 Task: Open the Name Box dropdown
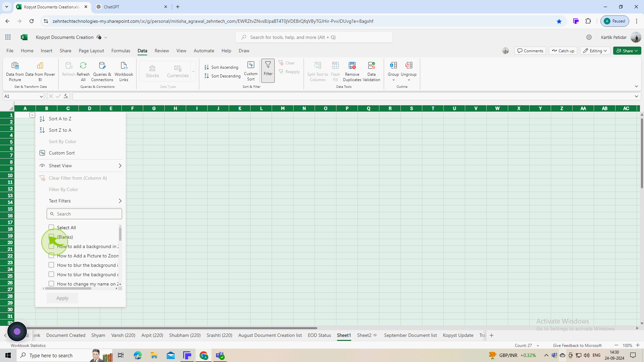pyautogui.click(x=41, y=97)
